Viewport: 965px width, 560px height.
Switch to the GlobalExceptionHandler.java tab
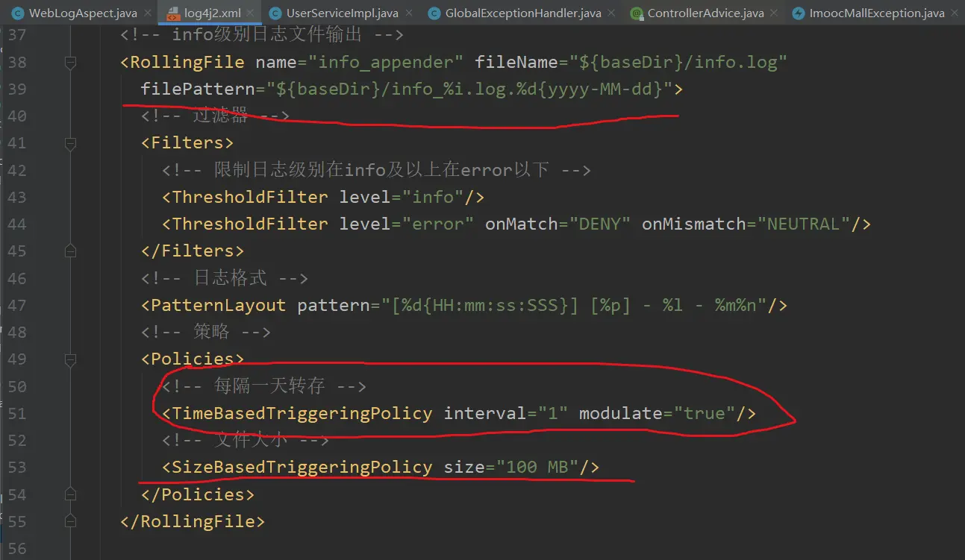[x=522, y=13]
